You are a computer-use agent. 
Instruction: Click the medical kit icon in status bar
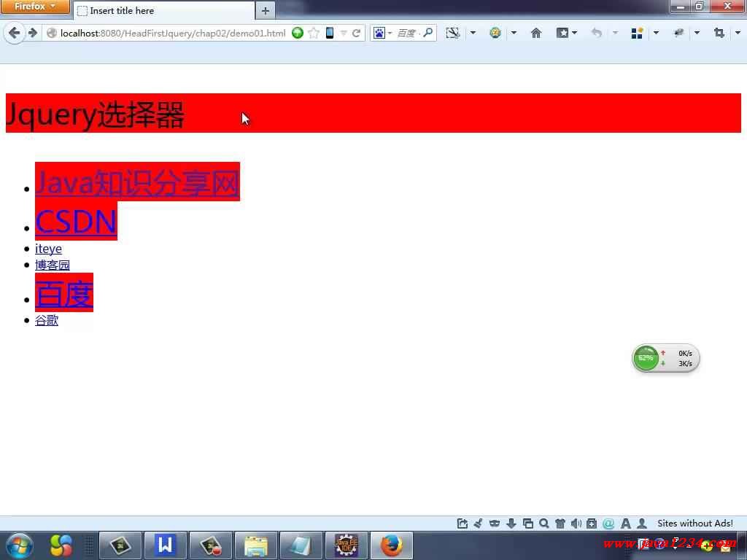pyautogui.click(x=592, y=524)
